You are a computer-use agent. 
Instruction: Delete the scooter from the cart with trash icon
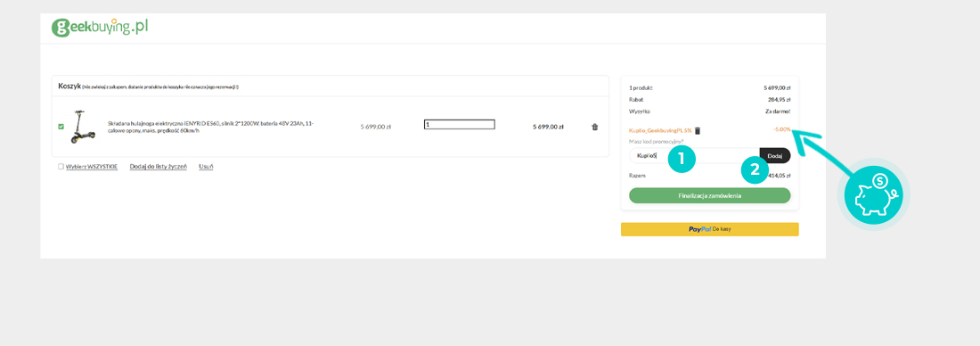coord(594,127)
